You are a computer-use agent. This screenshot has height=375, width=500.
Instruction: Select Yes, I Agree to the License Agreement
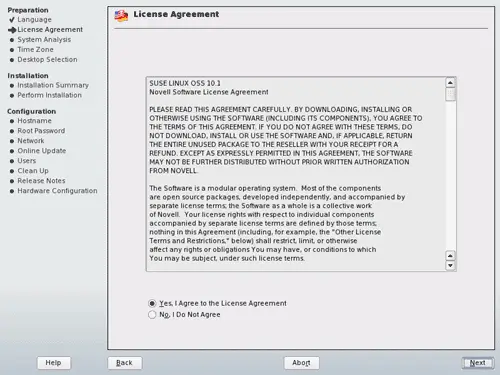(x=217, y=303)
